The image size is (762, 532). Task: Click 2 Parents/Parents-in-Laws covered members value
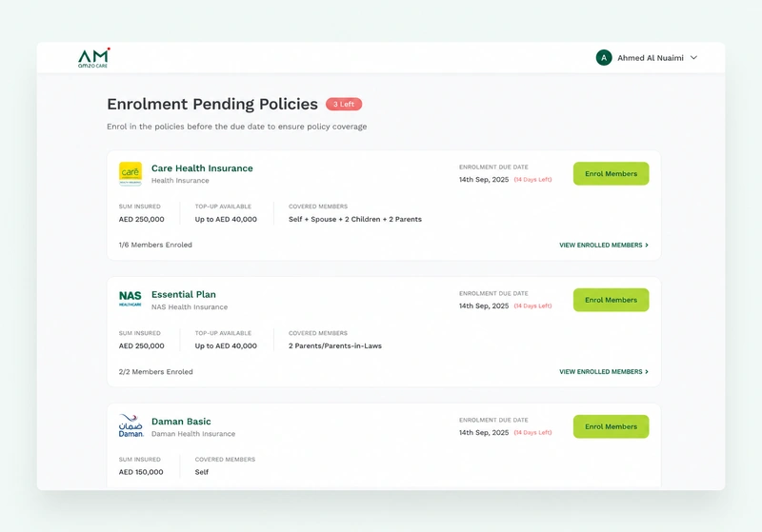(x=335, y=346)
